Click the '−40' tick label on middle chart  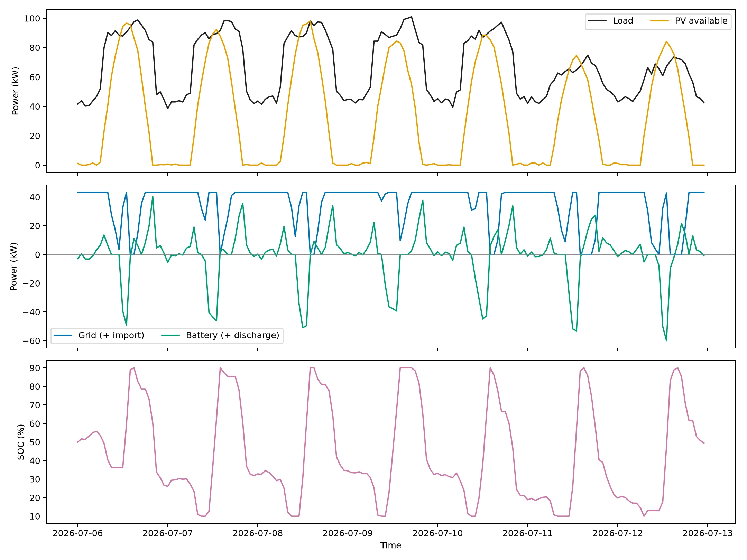(x=31, y=312)
